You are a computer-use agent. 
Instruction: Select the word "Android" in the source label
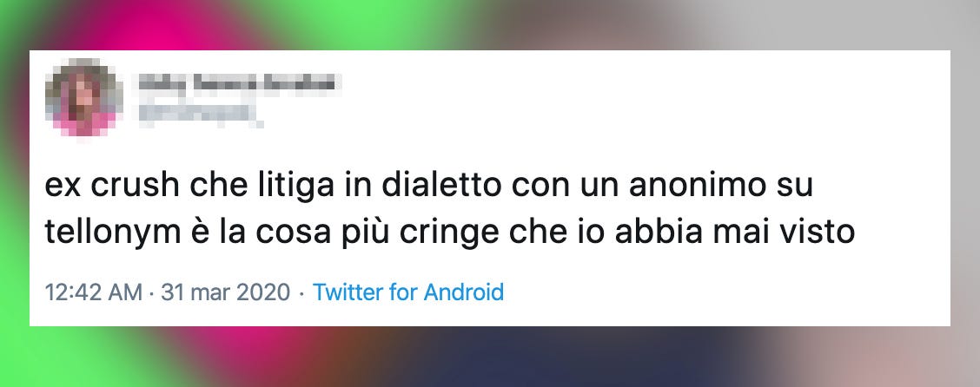point(464,292)
